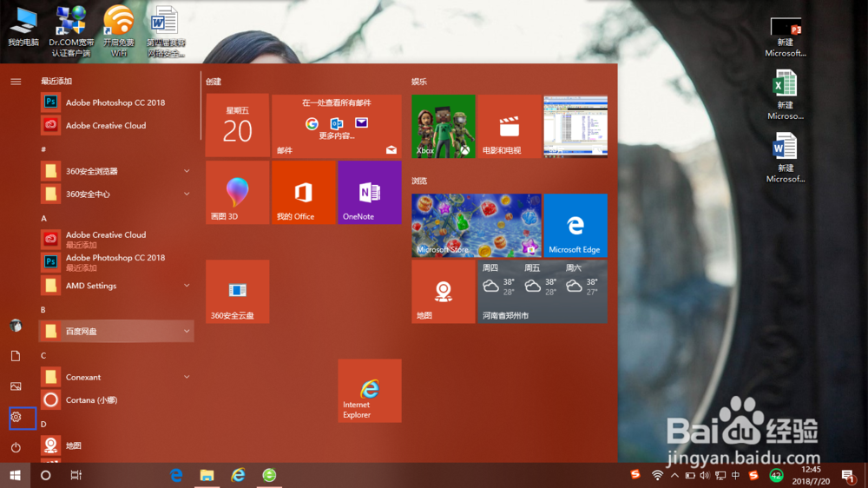The width and height of the screenshot is (868, 488).
Task: Launch Adobe Creative Cloud under recently added
Action: click(115, 125)
